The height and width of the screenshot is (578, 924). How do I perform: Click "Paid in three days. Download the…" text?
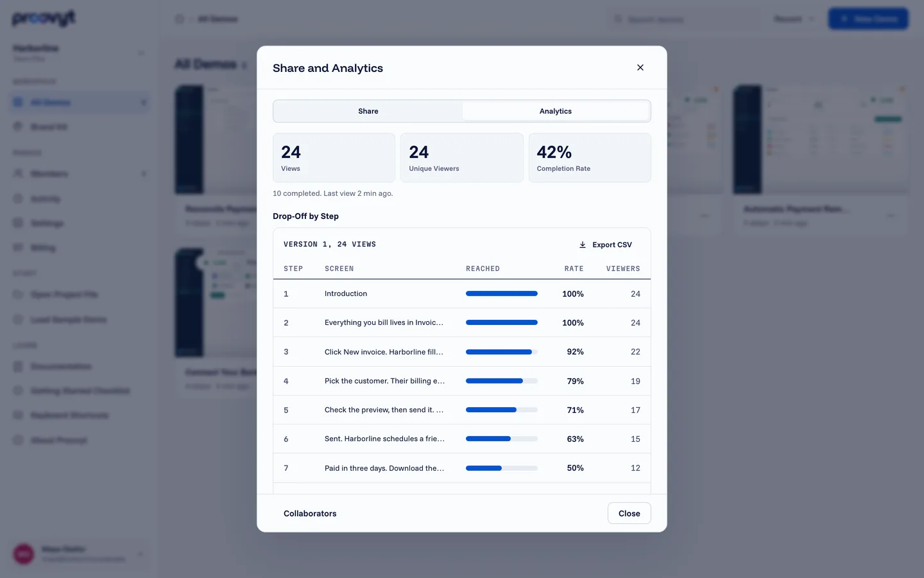pyautogui.click(x=384, y=468)
